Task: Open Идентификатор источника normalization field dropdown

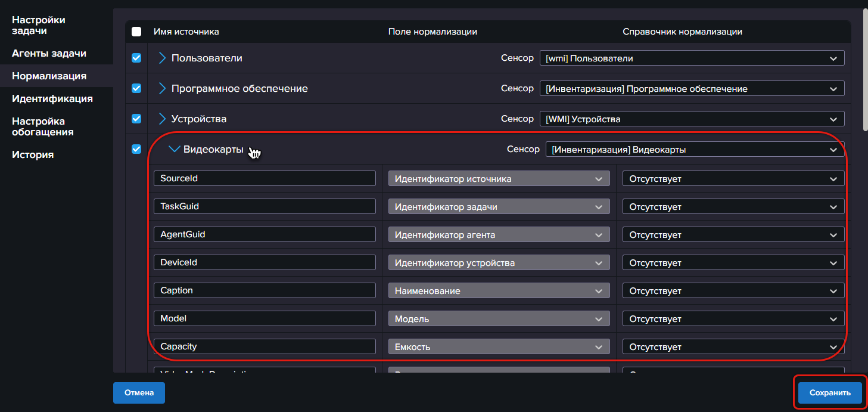Action: pos(499,179)
